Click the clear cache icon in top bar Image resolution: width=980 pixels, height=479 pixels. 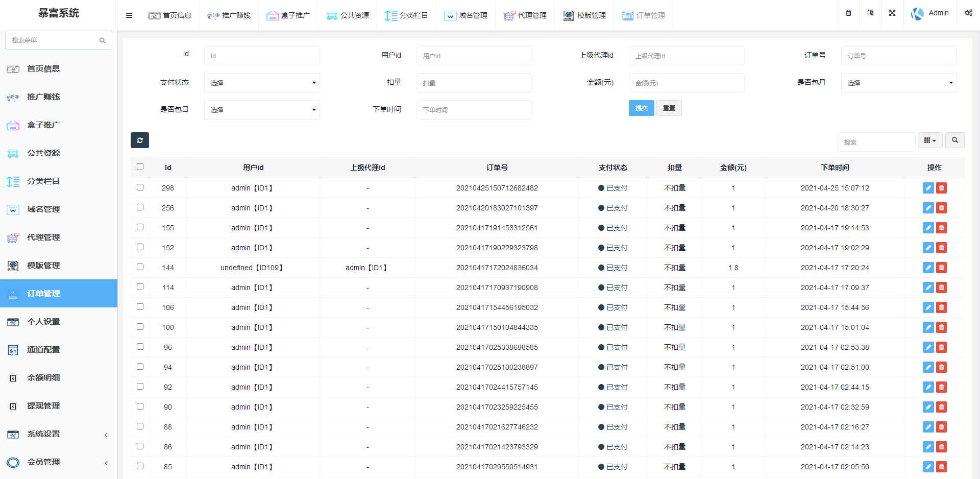(x=870, y=13)
